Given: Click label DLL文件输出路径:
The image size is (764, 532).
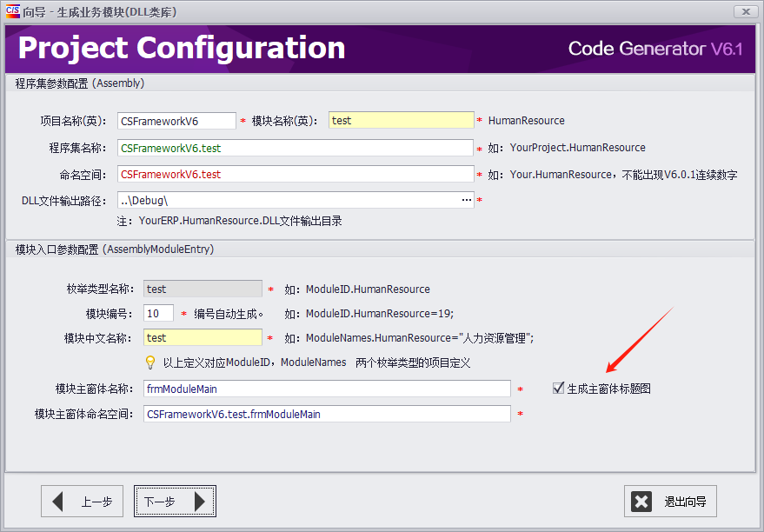Looking at the screenshot, I should pos(63,201).
